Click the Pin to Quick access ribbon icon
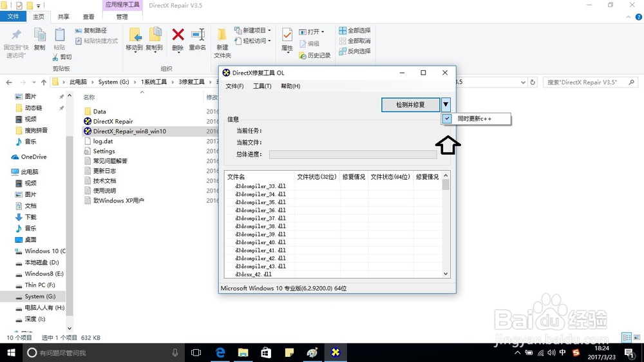The width and height of the screenshot is (644, 362). point(16,35)
